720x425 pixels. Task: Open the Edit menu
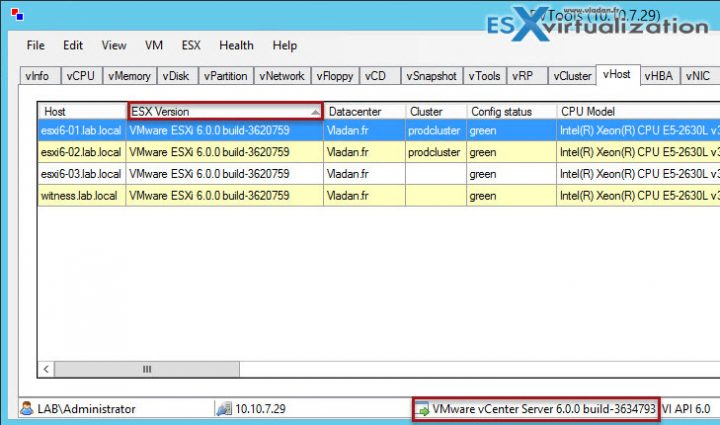click(73, 45)
